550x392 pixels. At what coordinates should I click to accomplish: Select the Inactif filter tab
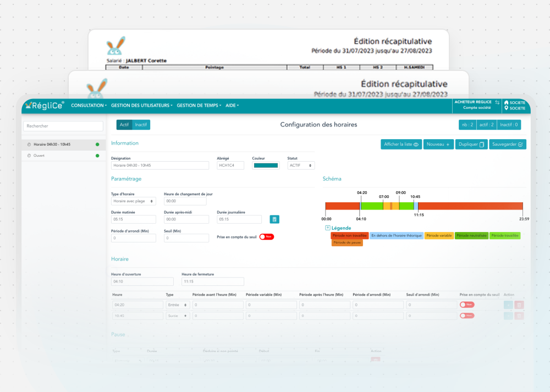coord(141,125)
